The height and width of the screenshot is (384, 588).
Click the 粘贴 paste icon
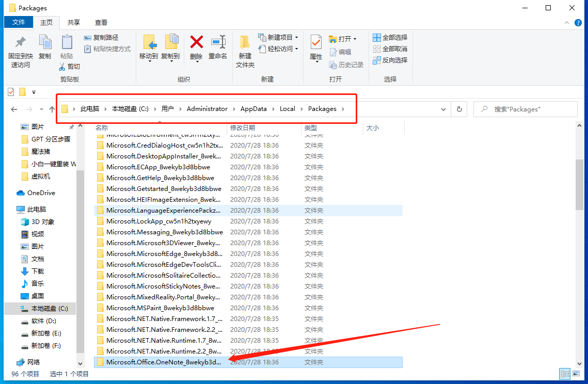pos(67,47)
